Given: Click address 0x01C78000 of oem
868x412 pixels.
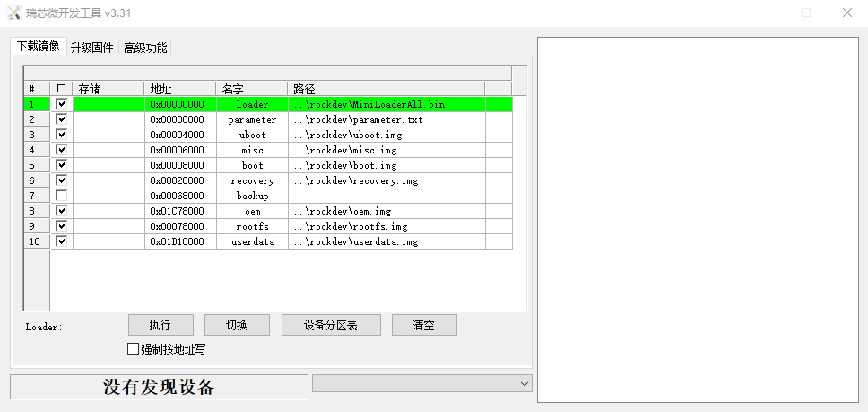Looking at the screenshot, I should click(x=180, y=212).
